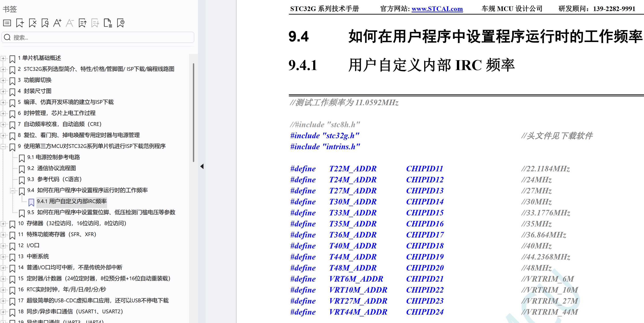Open bookmark 9.3 参考代码（C语言）
The image size is (644, 323).
pos(55,179)
